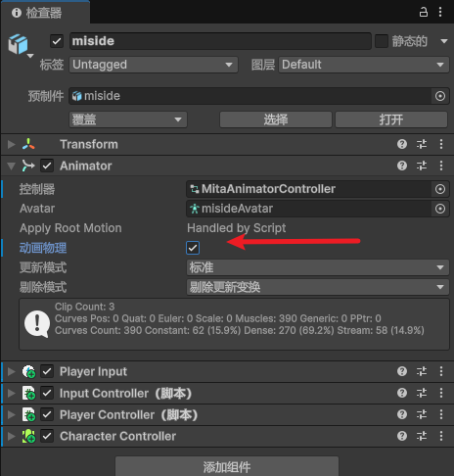Open the Default layer dropdown

point(364,65)
